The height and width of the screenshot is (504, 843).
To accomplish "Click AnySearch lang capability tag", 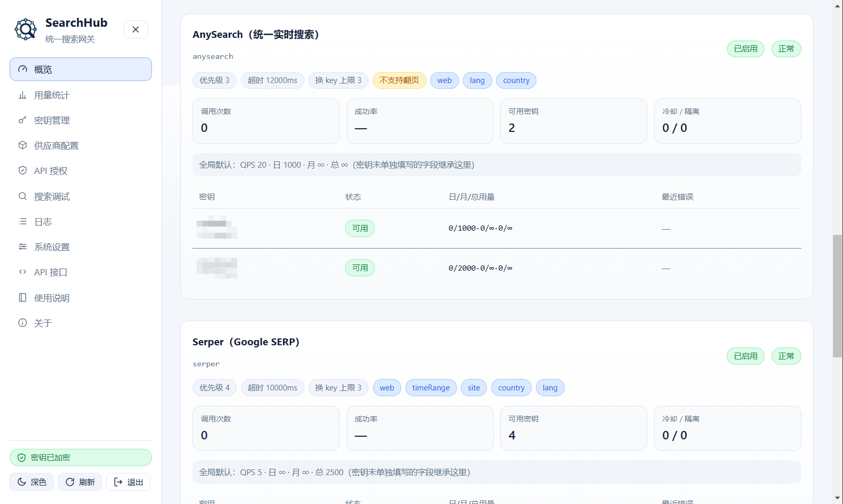I will [478, 80].
